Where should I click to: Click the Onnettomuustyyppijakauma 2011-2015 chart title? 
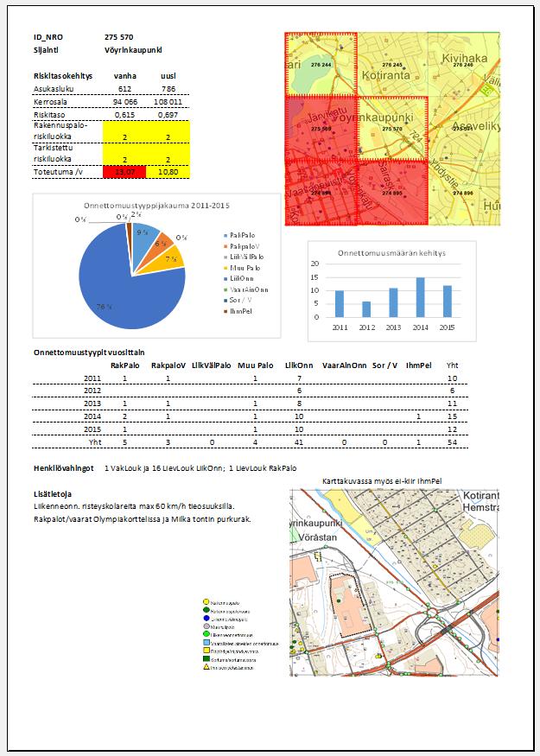pos(156,206)
